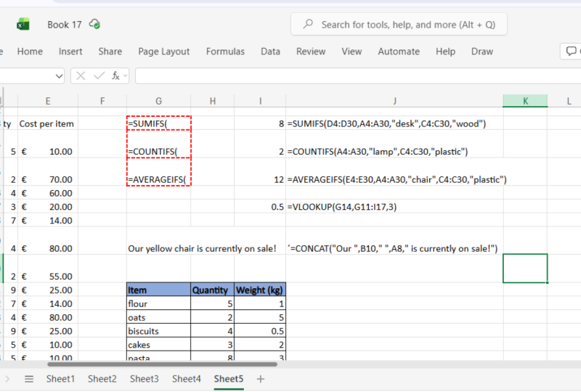The image size is (581, 392).
Task: Switch to Sheet4
Action: tap(187, 379)
